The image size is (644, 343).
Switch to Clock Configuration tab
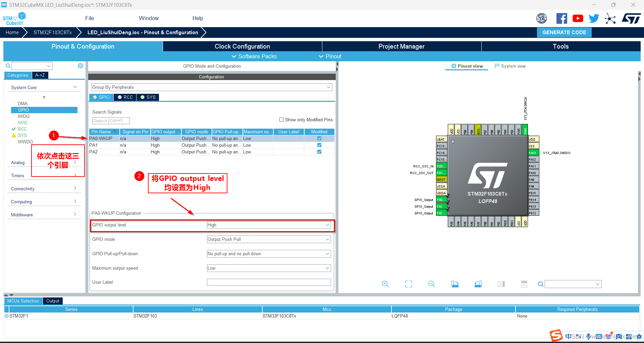coord(242,46)
